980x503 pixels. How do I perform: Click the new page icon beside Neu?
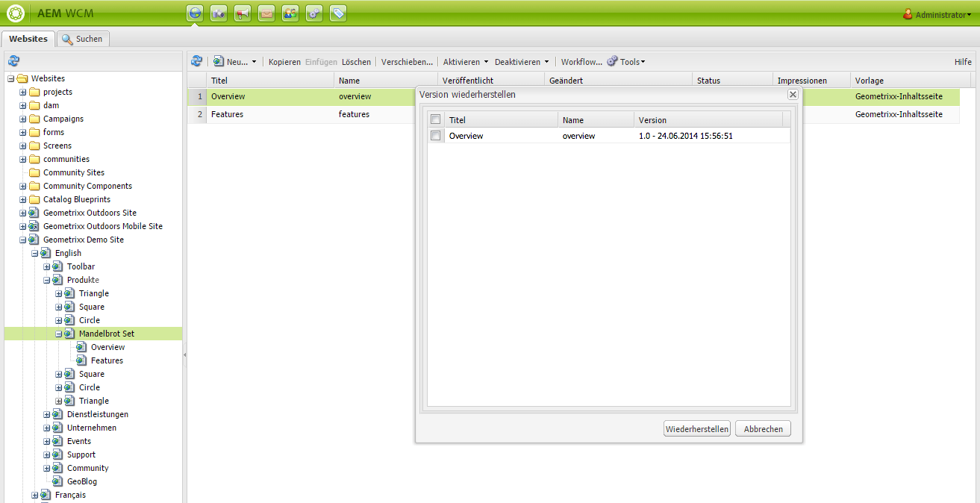[x=219, y=61]
